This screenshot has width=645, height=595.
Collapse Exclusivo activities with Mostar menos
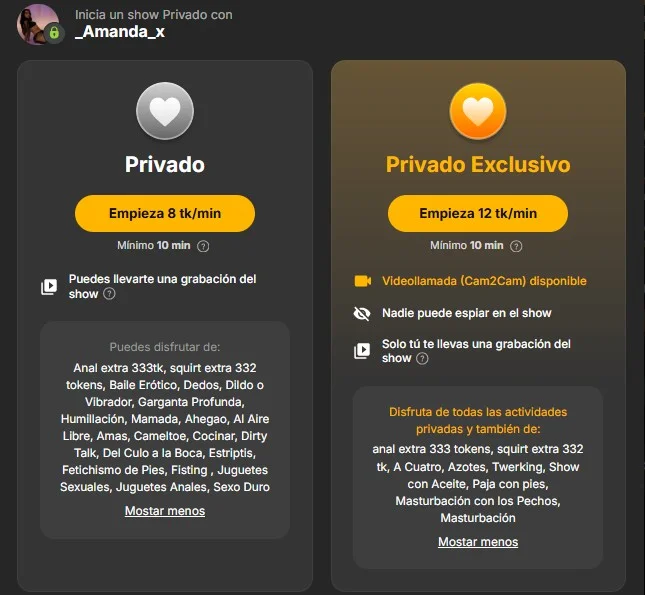click(478, 542)
